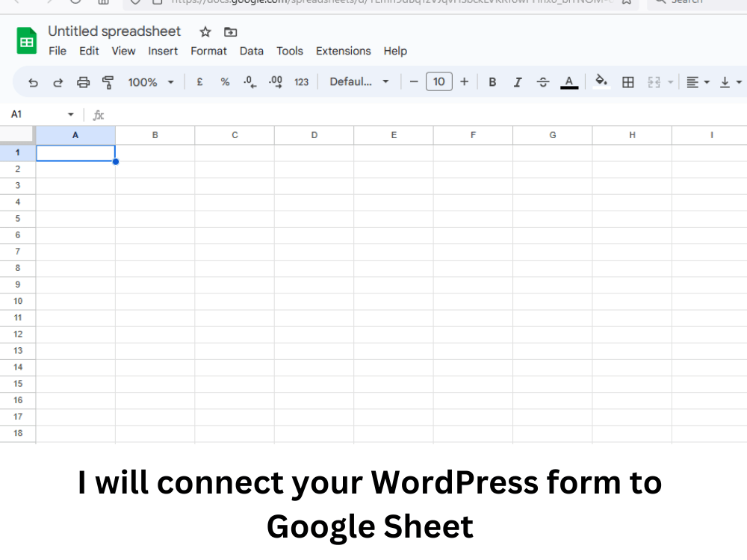The width and height of the screenshot is (747, 560).
Task: Open the Edit menu
Action: click(x=89, y=51)
